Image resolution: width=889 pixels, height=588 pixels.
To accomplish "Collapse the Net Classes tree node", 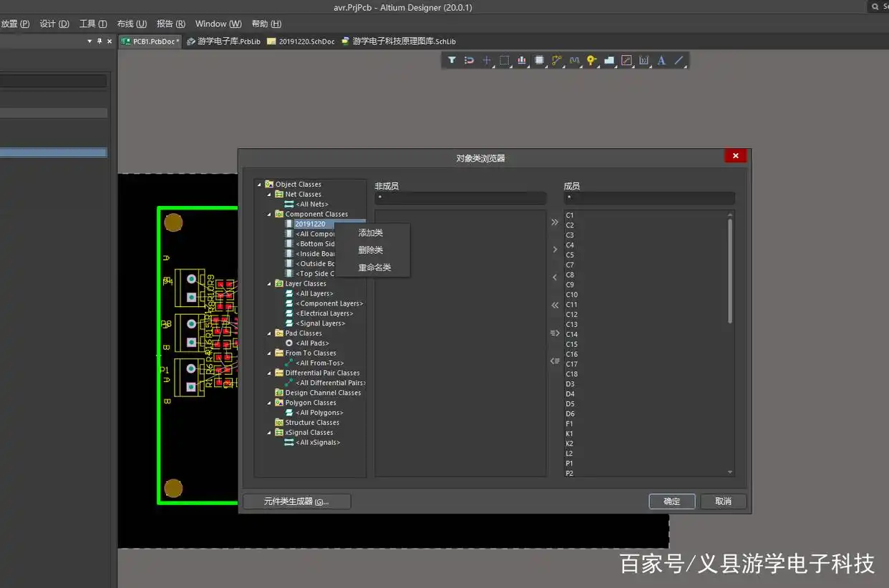I will [270, 195].
